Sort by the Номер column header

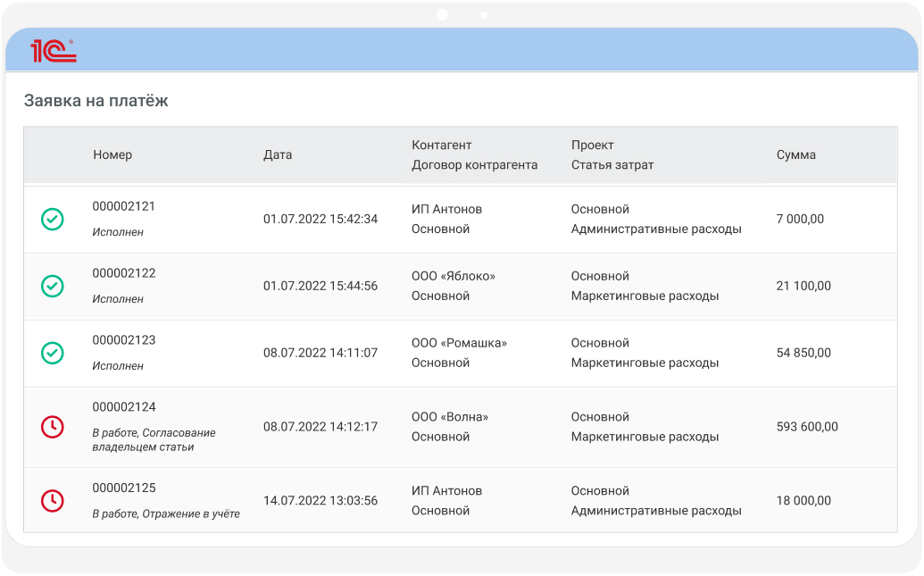pyautogui.click(x=112, y=154)
